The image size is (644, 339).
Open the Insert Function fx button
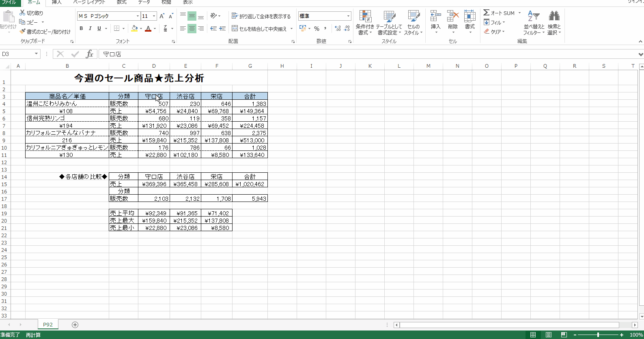tap(90, 54)
